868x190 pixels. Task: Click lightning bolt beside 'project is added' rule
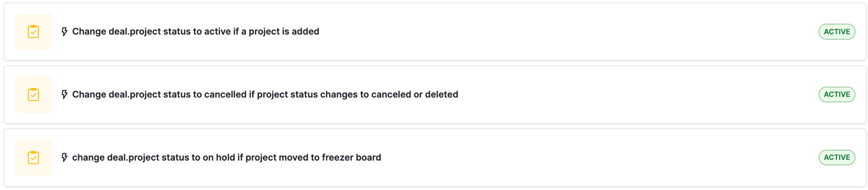[x=64, y=32]
